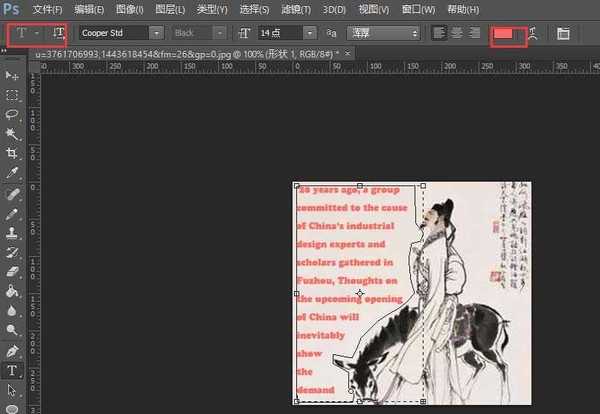Select the Crop tool

click(x=12, y=153)
